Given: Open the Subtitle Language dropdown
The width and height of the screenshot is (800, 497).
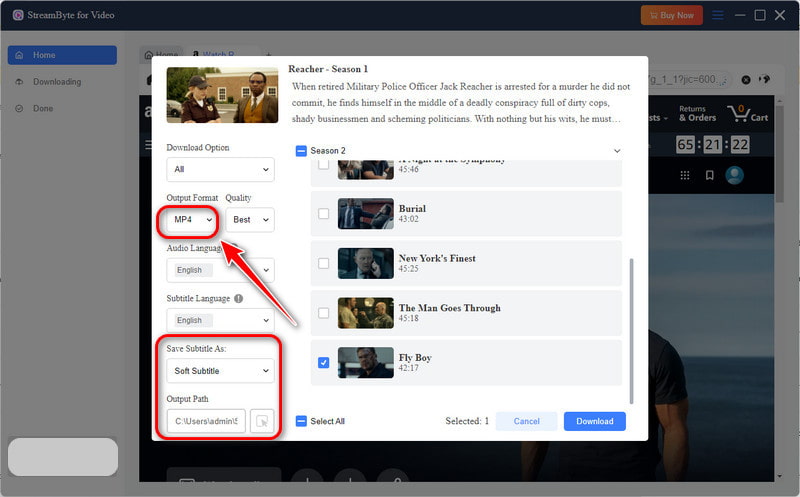Looking at the screenshot, I should click(x=220, y=320).
